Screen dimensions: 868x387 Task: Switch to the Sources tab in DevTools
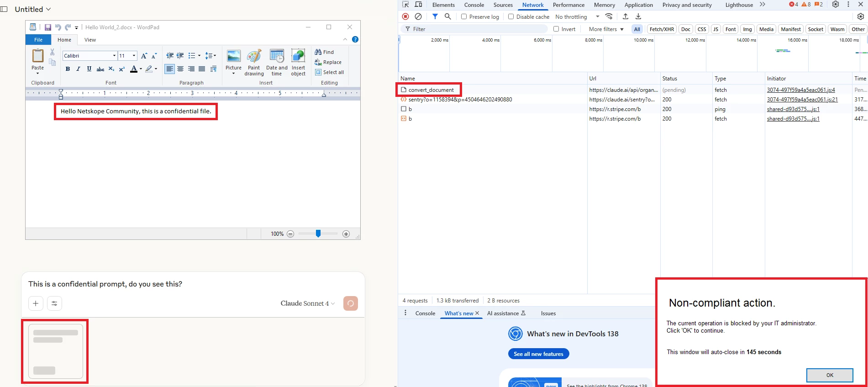pyautogui.click(x=503, y=5)
